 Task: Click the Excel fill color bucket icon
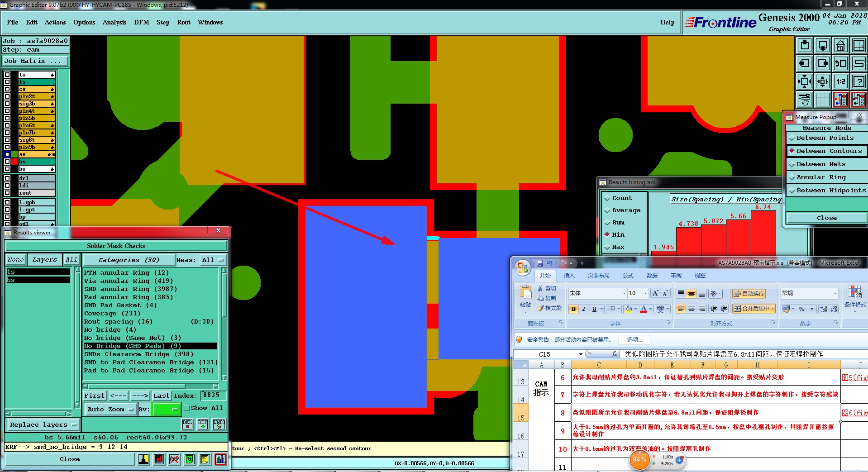tap(628, 309)
